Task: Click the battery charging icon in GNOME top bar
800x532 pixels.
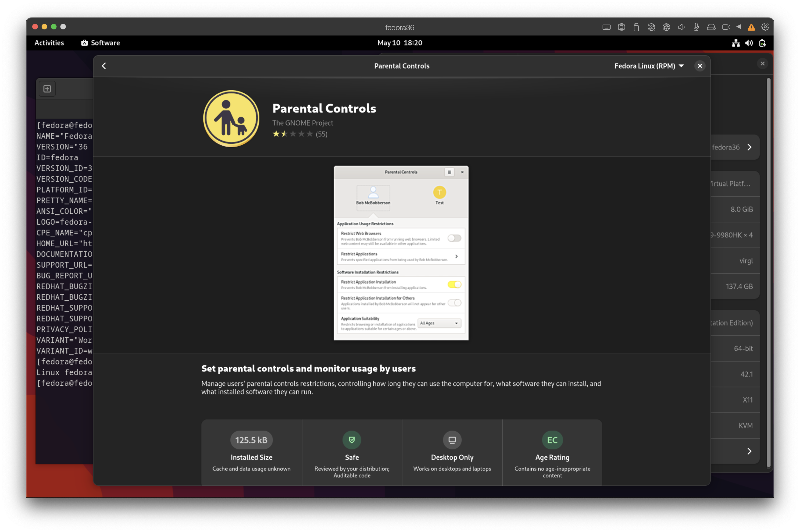Action: pyautogui.click(x=762, y=43)
